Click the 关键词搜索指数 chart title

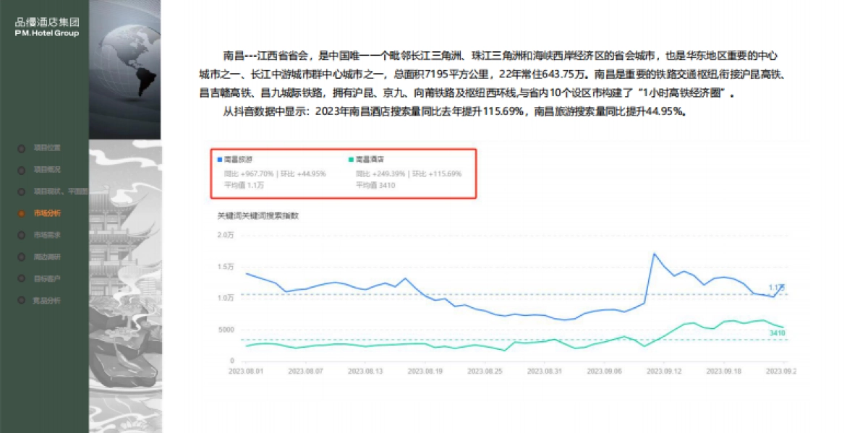(258, 215)
